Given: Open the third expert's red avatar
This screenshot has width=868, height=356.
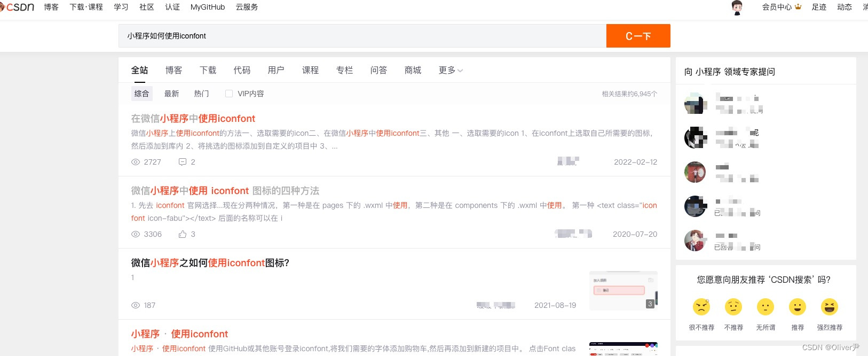Looking at the screenshot, I should (695, 172).
